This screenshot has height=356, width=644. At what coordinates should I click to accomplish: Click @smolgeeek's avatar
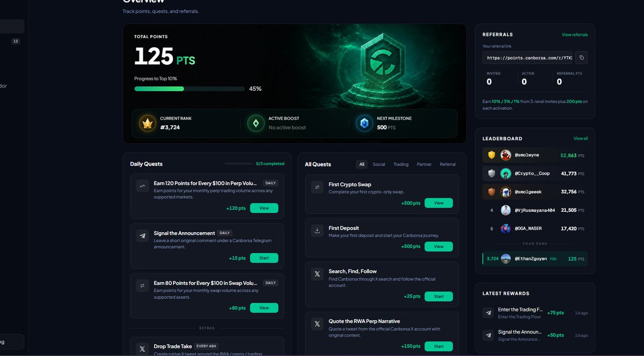[506, 191]
